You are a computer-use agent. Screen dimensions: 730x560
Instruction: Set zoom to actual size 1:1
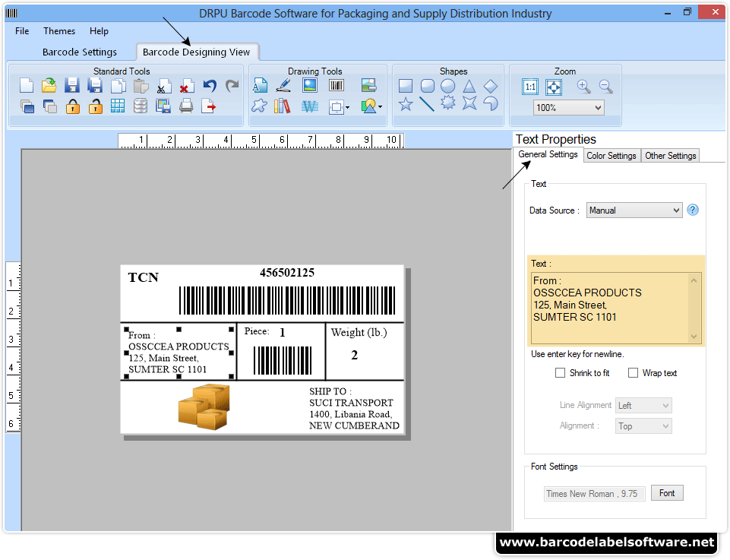coord(530,87)
